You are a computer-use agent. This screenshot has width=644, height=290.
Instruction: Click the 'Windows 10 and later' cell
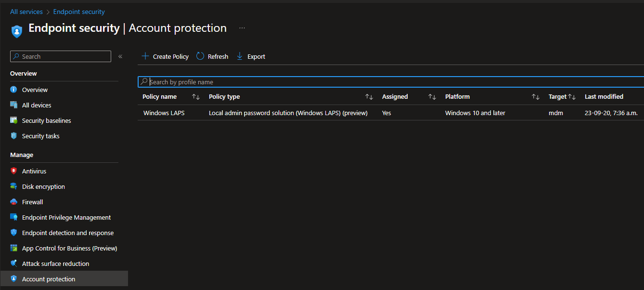(x=475, y=113)
